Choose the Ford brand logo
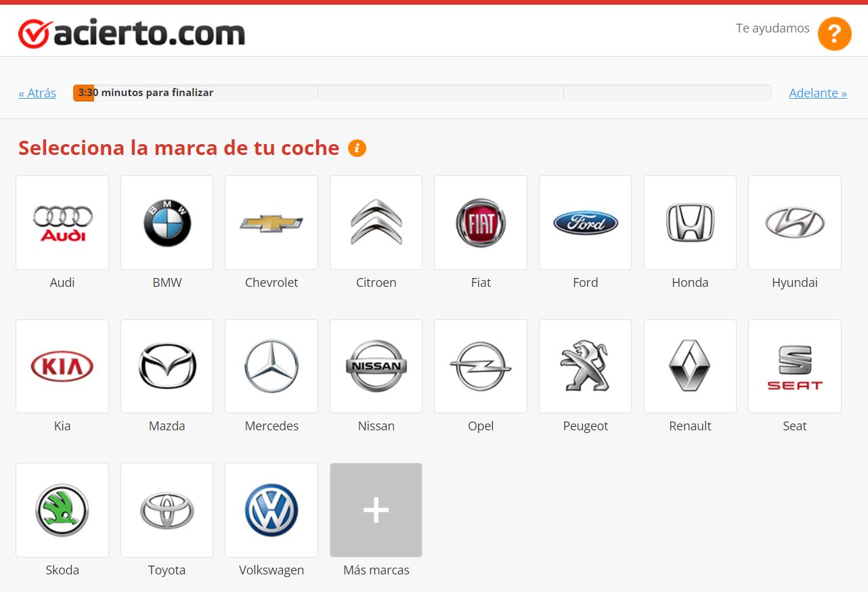The width and height of the screenshot is (868, 592). tap(585, 223)
